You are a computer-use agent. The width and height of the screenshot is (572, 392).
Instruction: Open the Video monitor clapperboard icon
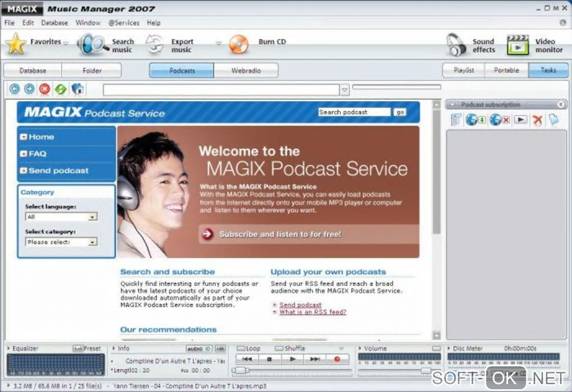(518, 45)
